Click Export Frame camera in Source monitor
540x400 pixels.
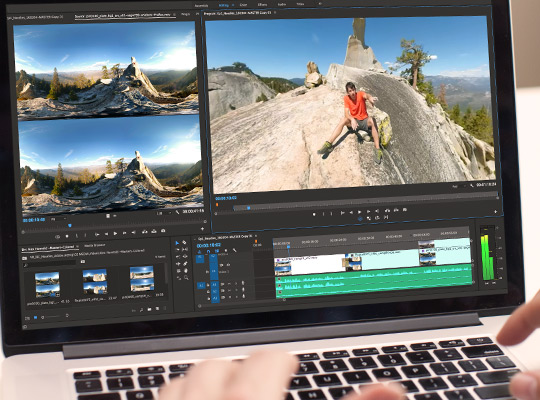tap(163, 230)
